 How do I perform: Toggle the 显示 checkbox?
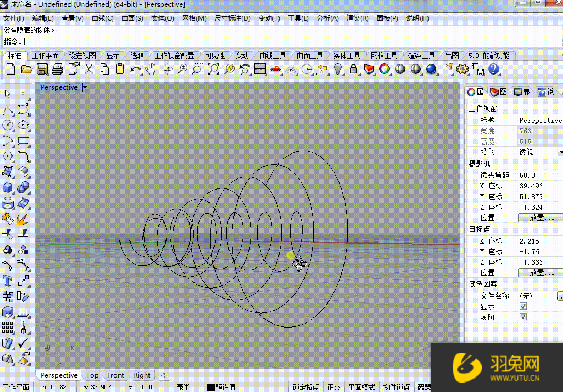click(523, 306)
